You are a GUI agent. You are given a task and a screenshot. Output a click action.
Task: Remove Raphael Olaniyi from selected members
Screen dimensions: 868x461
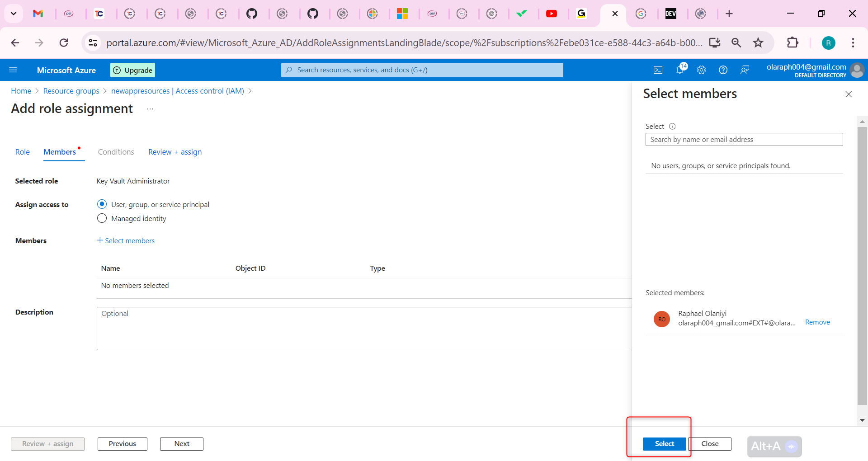[x=817, y=322]
